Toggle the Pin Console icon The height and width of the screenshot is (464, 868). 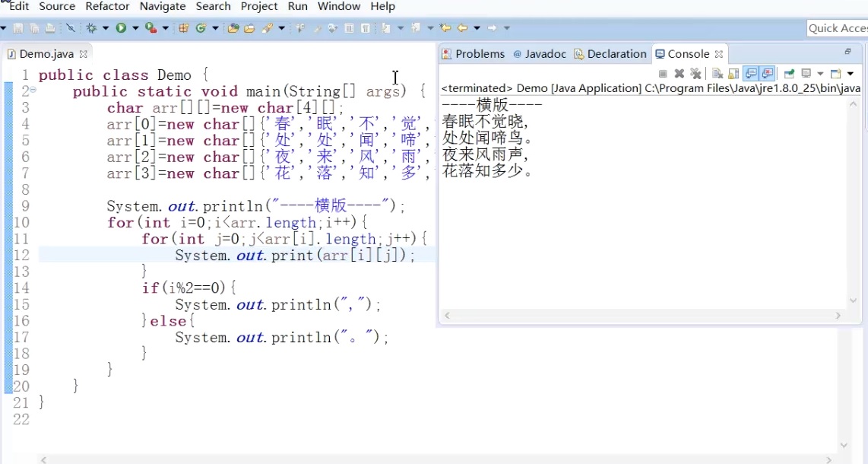789,74
